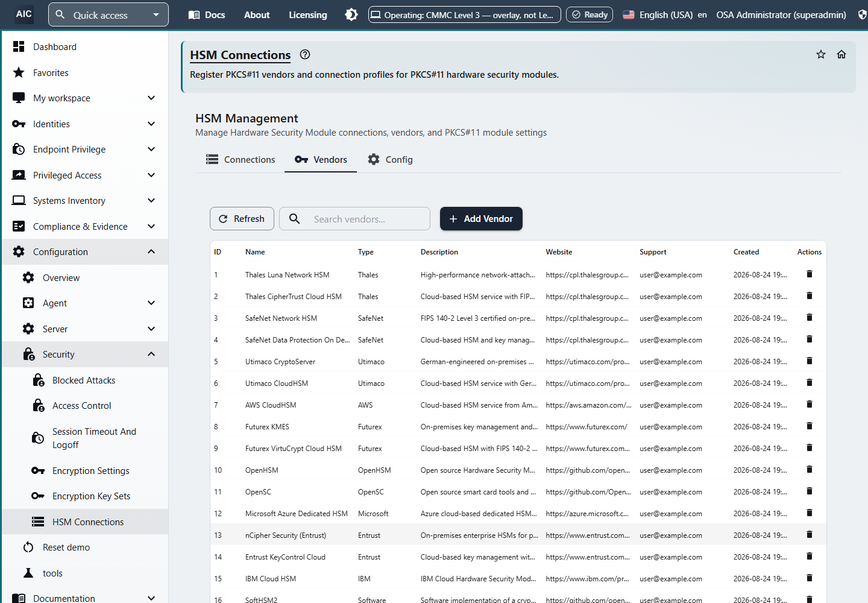
Task: Delete the AWS CloudHSM vendor row
Action: tap(810, 405)
